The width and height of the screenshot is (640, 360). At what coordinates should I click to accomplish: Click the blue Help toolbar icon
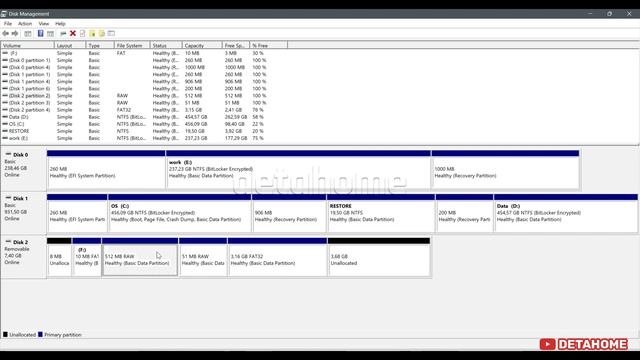[40, 33]
